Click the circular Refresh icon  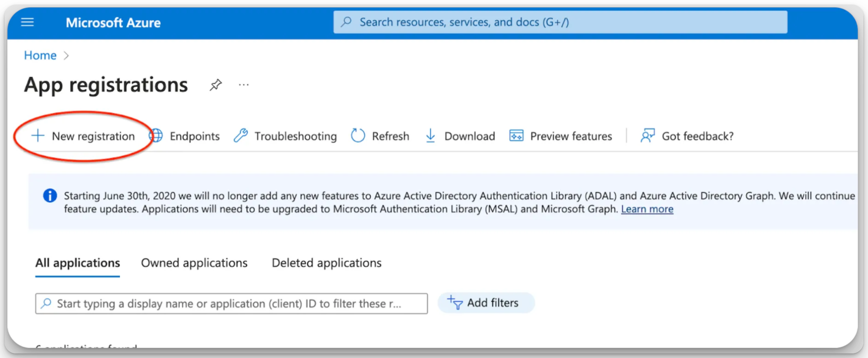pos(358,136)
